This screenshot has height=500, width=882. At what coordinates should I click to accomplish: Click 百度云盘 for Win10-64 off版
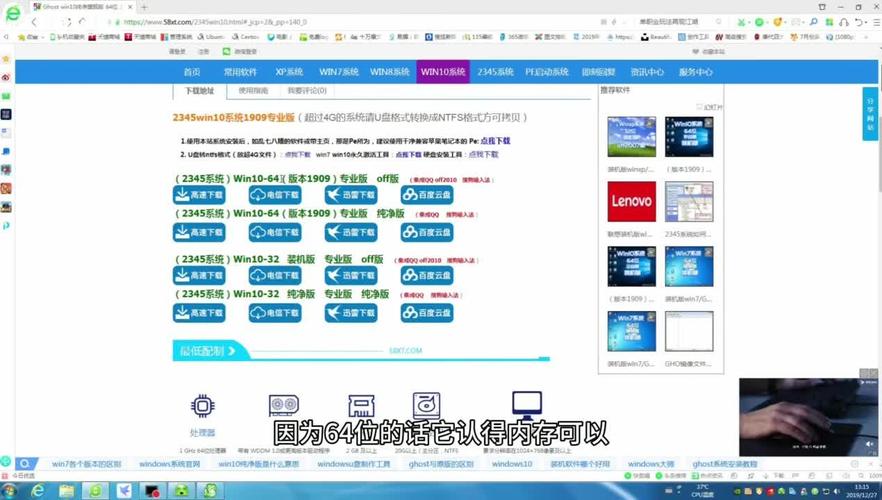[427, 195]
